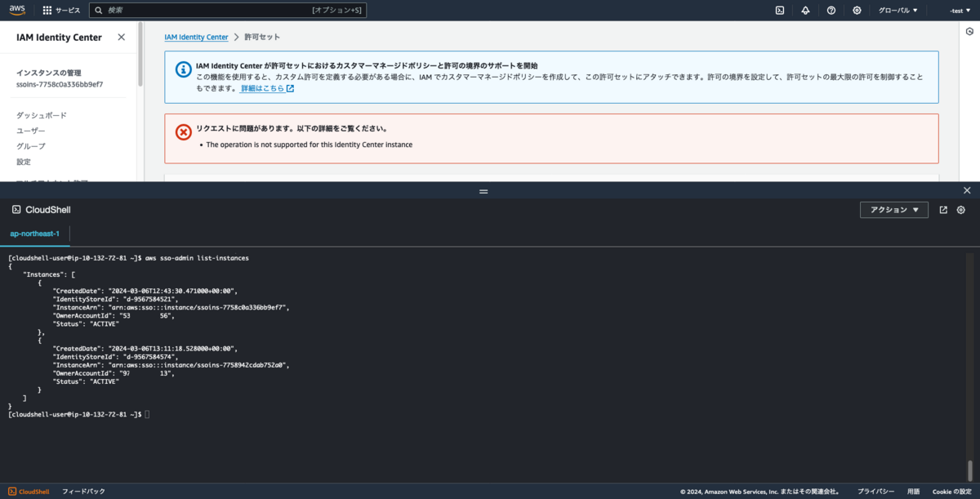
Task: Expand the グローバル region dropdown
Action: tap(898, 11)
